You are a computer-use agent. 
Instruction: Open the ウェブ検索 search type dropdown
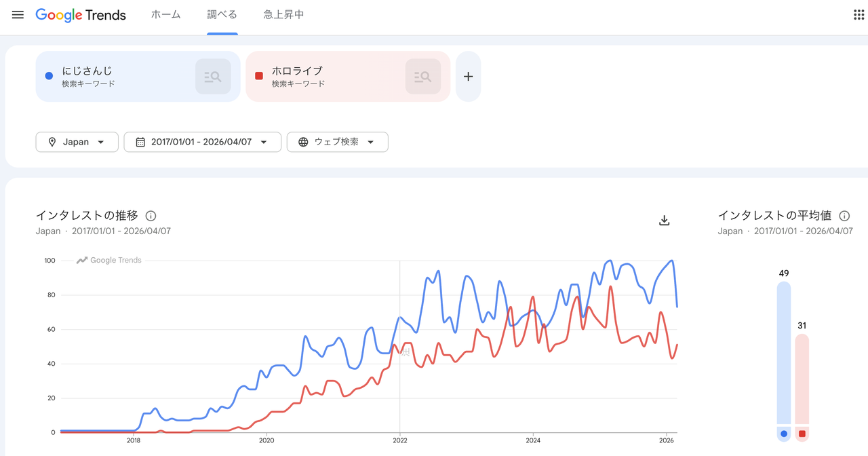coord(337,142)
